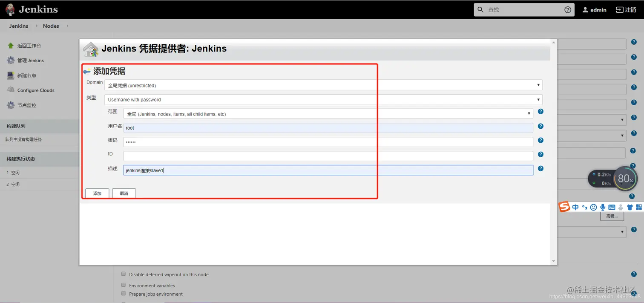
Task: Click the 返回工作台 green arrow icon
Action: point(11,46)
